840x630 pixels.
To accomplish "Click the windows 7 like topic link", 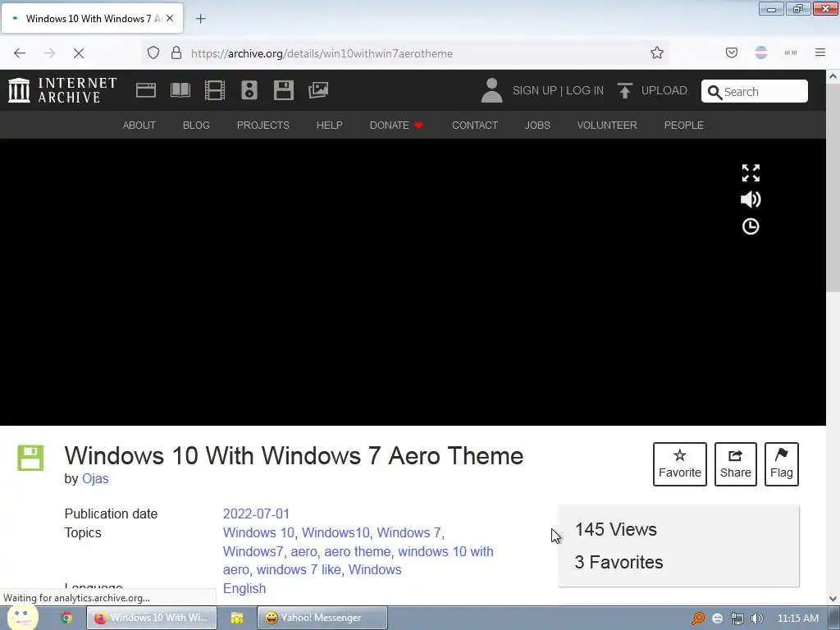I will coord(299,569).
